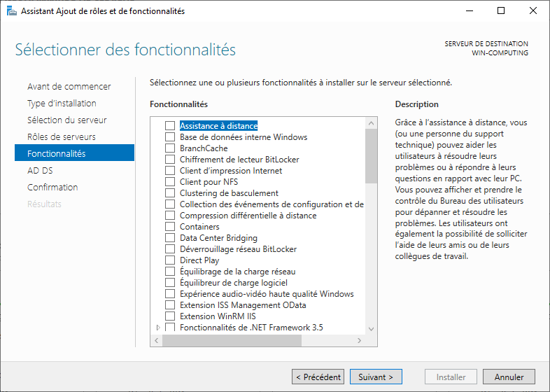Cancel the wizard with Annuler
The image size is (550, 392).
[x=509, y=377]
